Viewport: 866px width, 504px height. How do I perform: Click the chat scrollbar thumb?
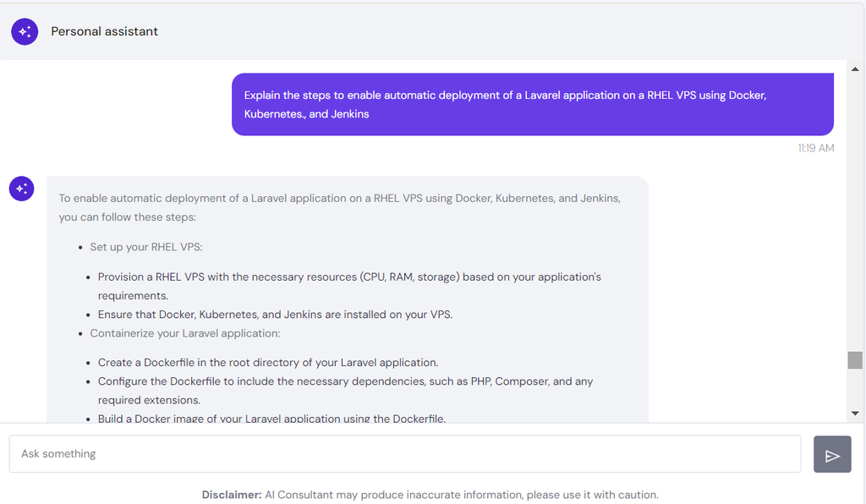[x=855, y=360]
